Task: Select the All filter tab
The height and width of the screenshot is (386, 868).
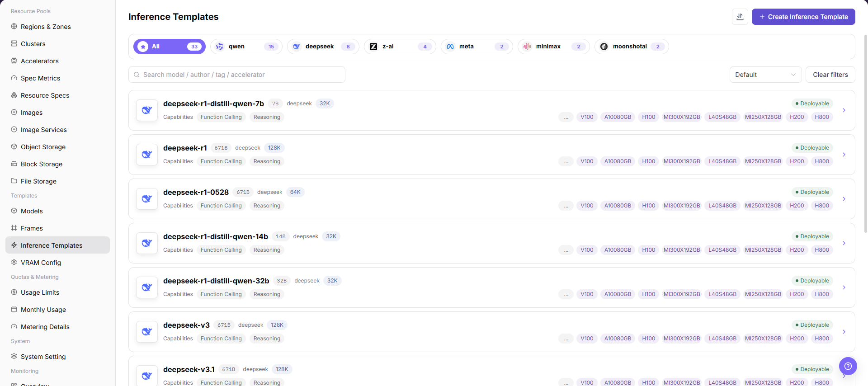Action: 170,47
